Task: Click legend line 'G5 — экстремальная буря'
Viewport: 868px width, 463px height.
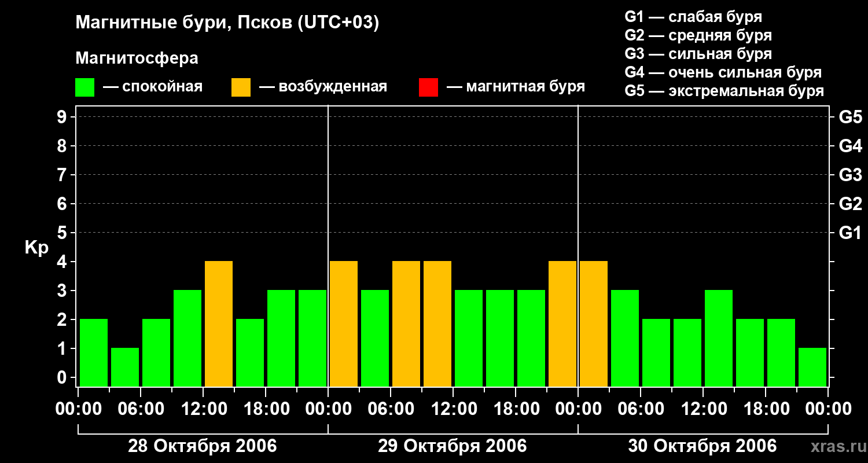Action: (x=724, y=91)
